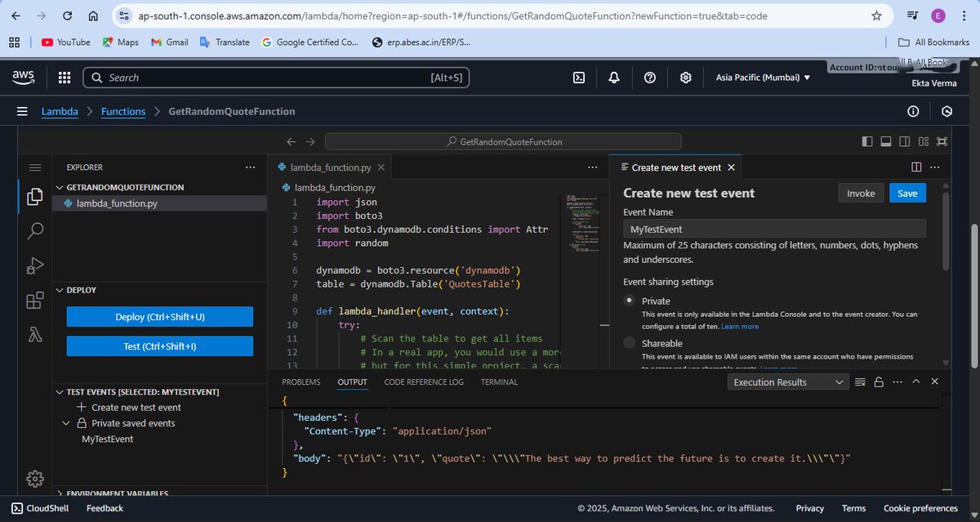Open the Search view in the activity bar
The width and height of the screenshot is (980, 522).
click(x=35, y=231)
